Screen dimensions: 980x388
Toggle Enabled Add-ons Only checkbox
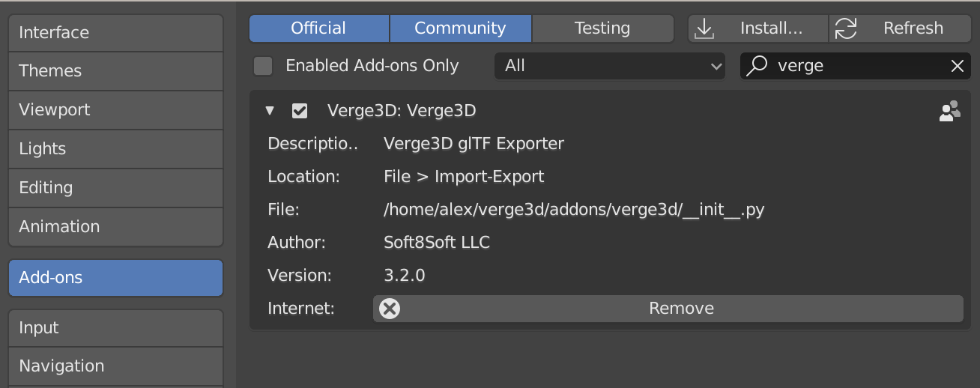tap(263, 66)
